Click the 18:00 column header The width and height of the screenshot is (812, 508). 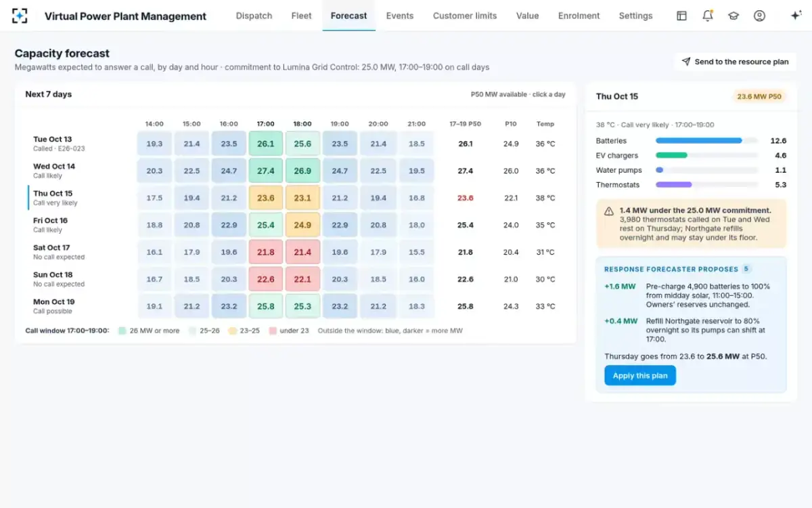pyautogui.click(x=302, y=124)
